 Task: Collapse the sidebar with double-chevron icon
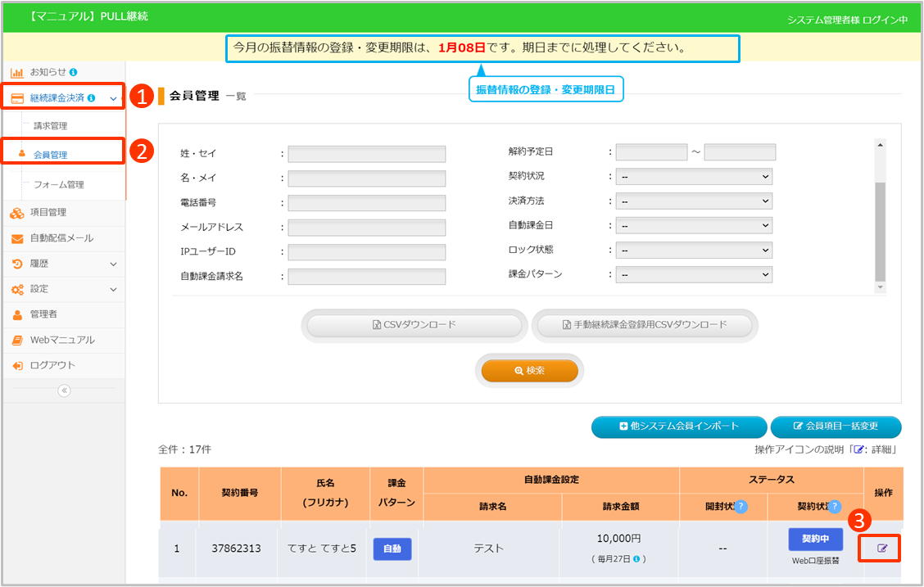[64, 391]
